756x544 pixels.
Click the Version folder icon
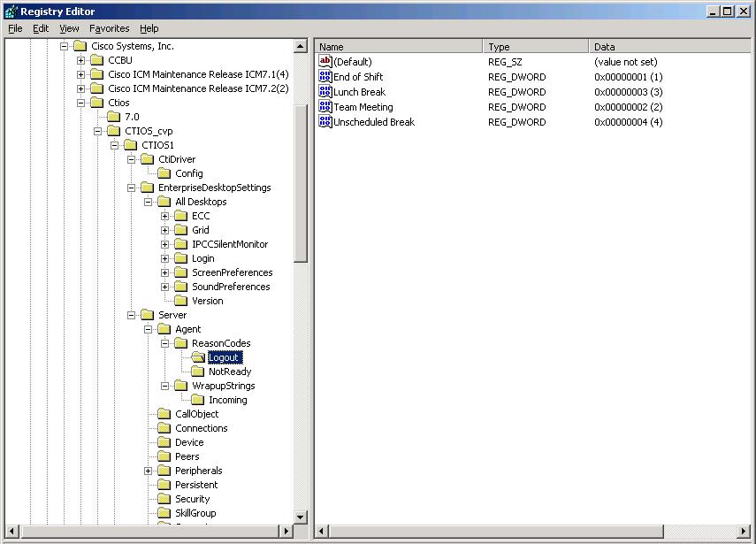(180, 301)
